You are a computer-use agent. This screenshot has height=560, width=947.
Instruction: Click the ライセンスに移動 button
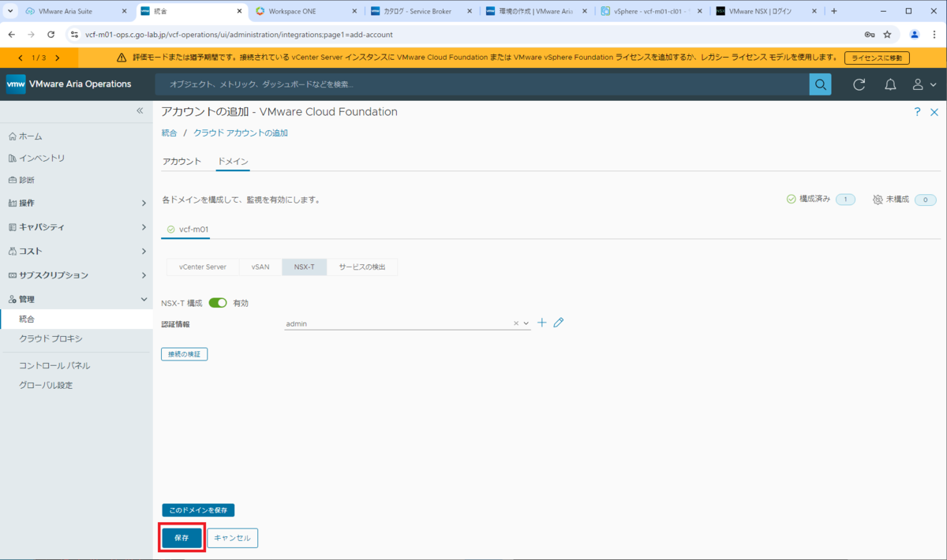[x=877, y=58]
